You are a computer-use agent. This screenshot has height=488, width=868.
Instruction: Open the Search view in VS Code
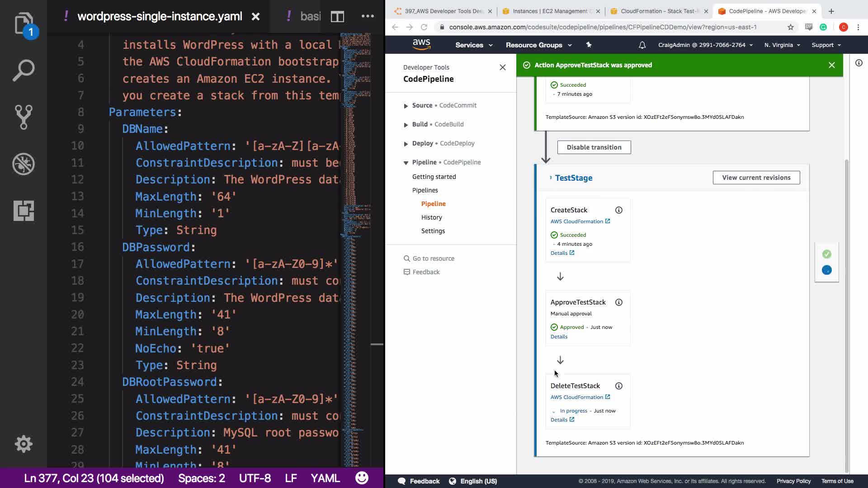24,70
